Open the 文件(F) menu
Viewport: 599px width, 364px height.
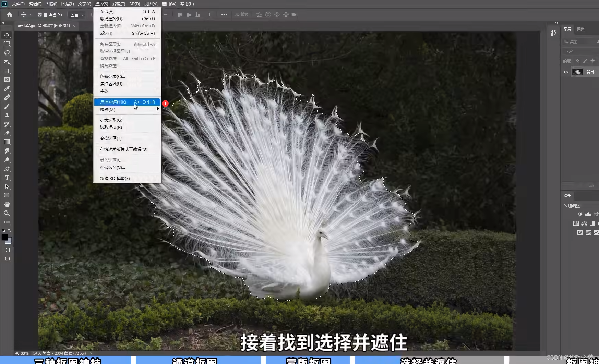pos(18,4)
